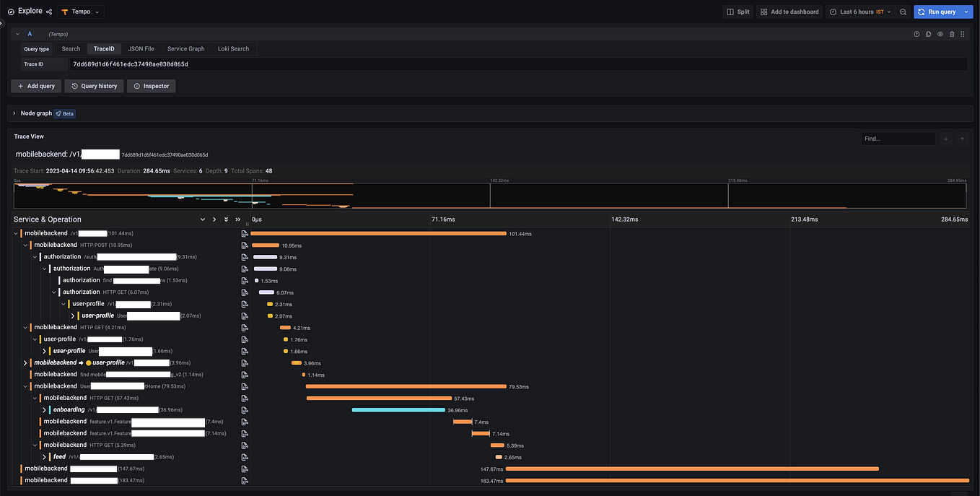Hide query A results with the eye toggle

[x=940, y=33]
